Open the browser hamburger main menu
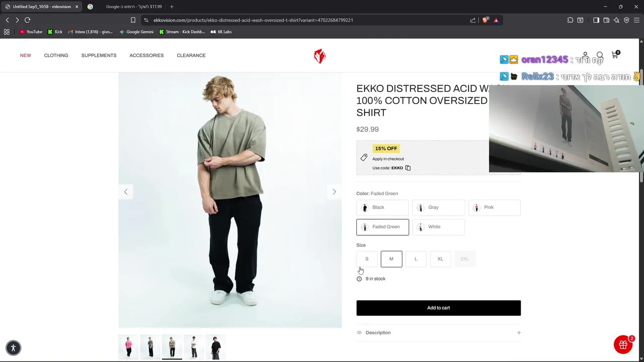The width and height of the screenshot is (644, 362). click(636, 20)
